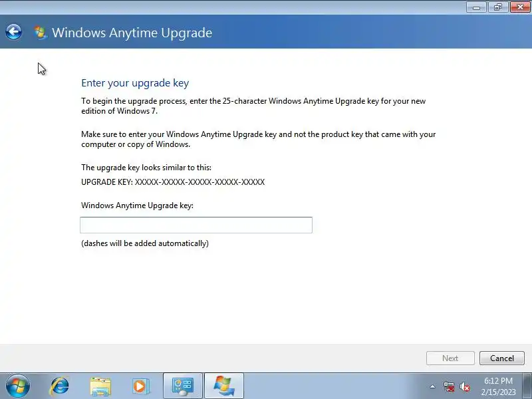The height and width of the screenshot is (399, 532).
Task: Close the Windows Anytime Upgrade window
Action: point(520,7)
